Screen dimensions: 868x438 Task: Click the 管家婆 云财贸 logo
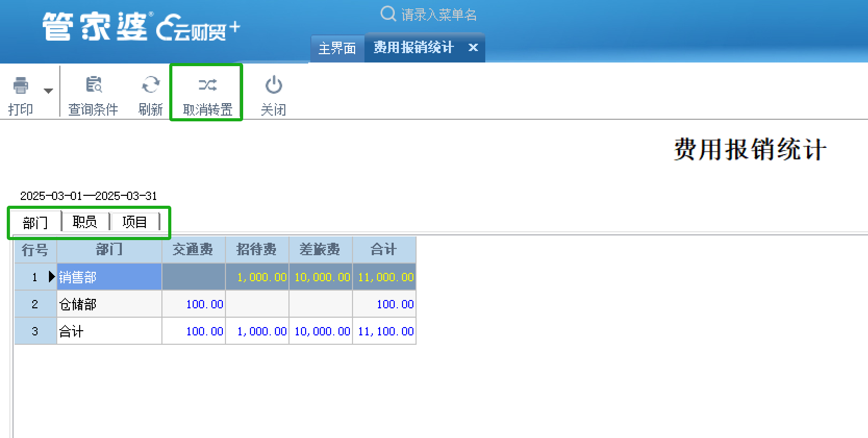click(141, 27)
